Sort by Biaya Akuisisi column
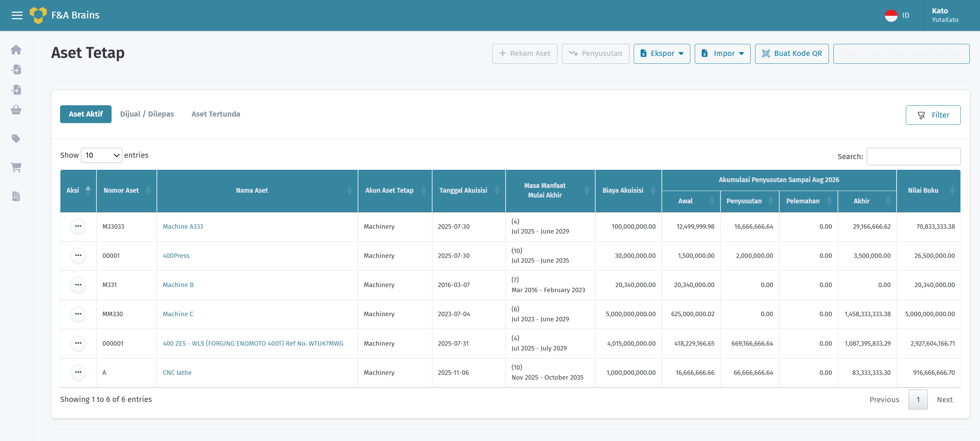Screen dimensions: 980x441 coord(628,190)
